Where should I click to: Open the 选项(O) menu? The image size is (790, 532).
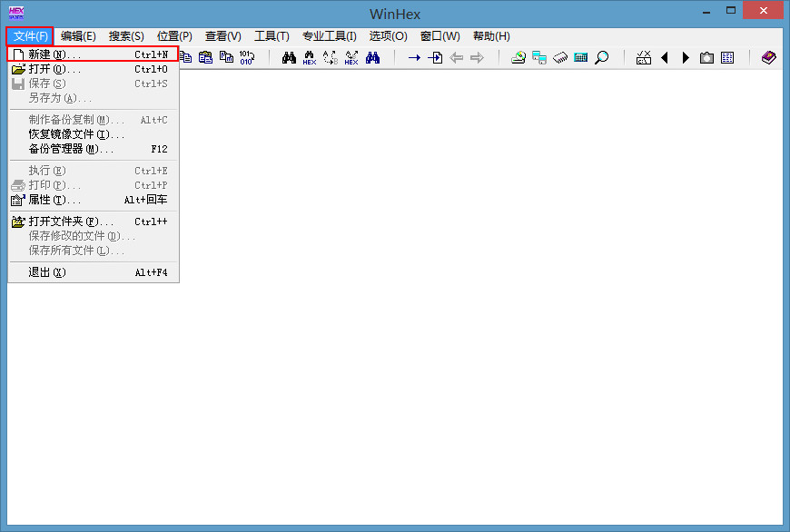388,36
